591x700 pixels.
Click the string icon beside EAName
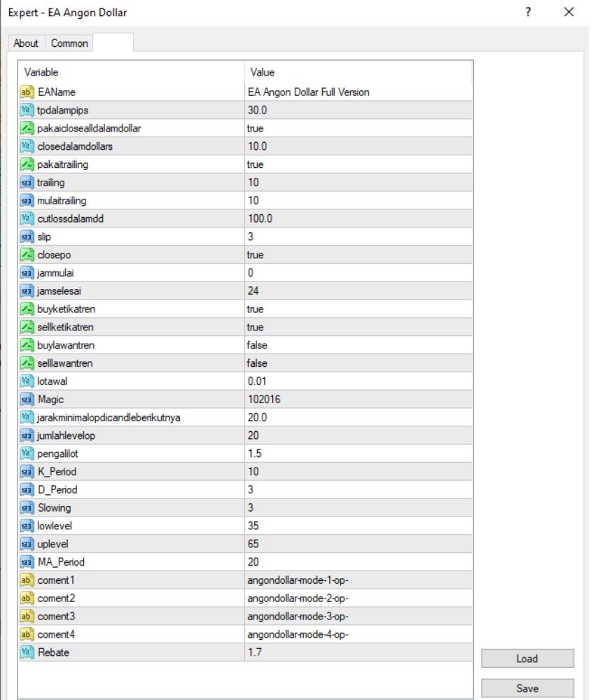(x=27, y=92)
